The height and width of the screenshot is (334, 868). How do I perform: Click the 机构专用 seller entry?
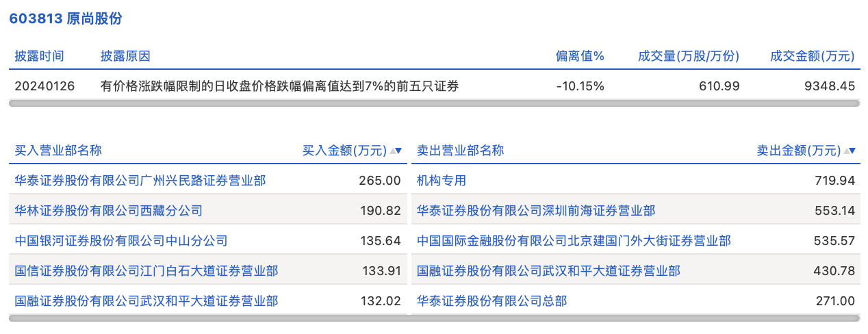click(441, 181)
